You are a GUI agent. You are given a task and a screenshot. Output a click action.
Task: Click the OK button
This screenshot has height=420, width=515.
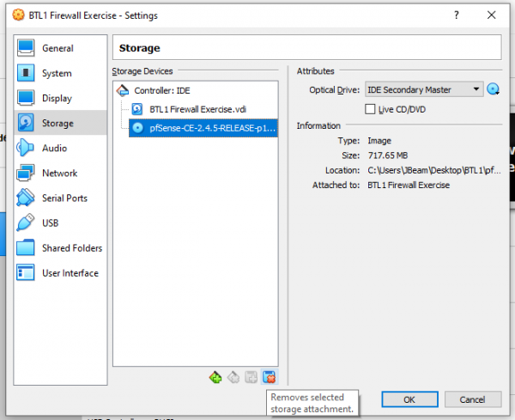pos(409,399)
